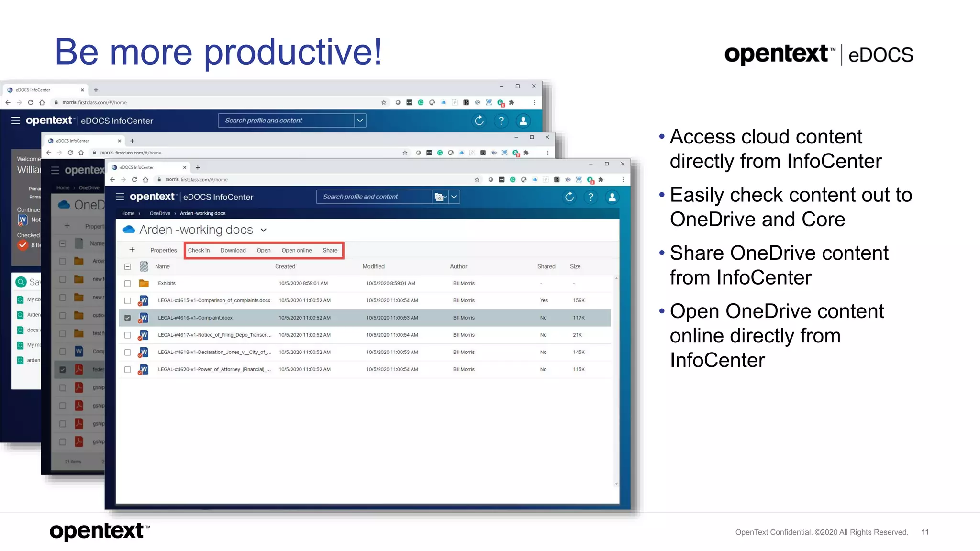
Task: Click OneDrive cloud icon beside Arden title
Action: [129, 230]
